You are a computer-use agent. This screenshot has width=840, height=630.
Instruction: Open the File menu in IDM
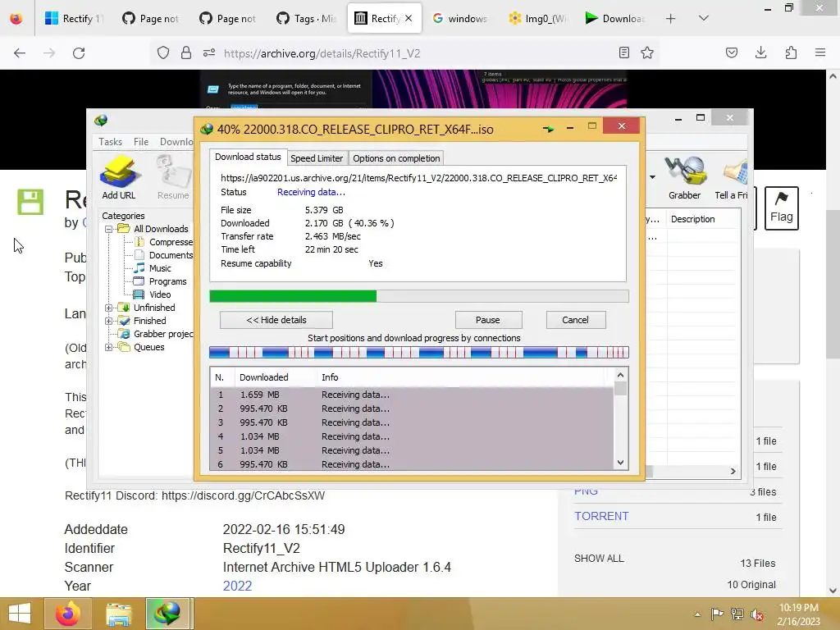(x=141, y=141)
